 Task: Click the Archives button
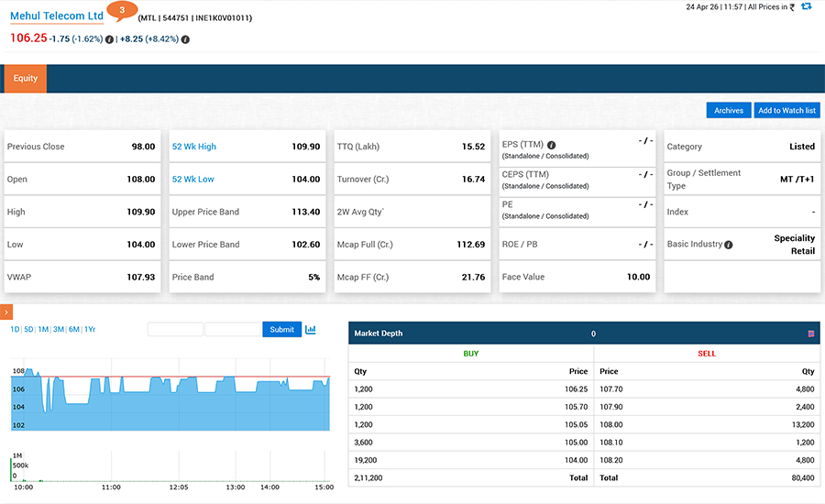tap(728, 110)
